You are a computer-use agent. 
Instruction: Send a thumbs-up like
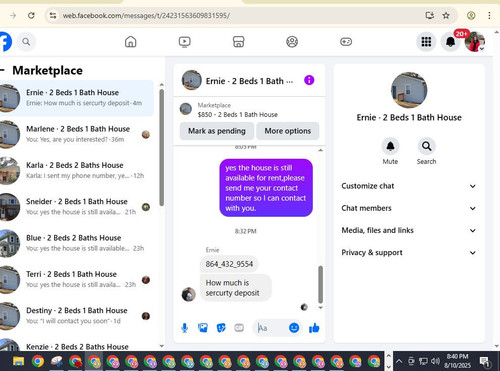point(314,328)
